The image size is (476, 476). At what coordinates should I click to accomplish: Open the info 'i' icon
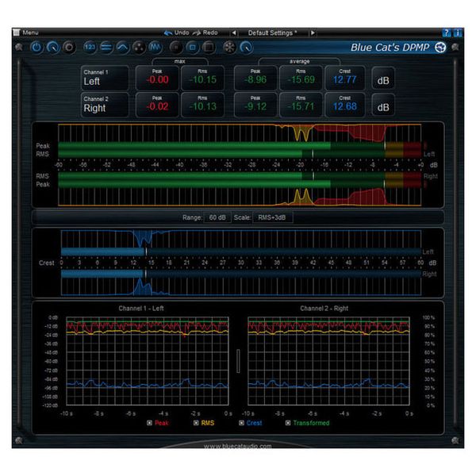458,33
